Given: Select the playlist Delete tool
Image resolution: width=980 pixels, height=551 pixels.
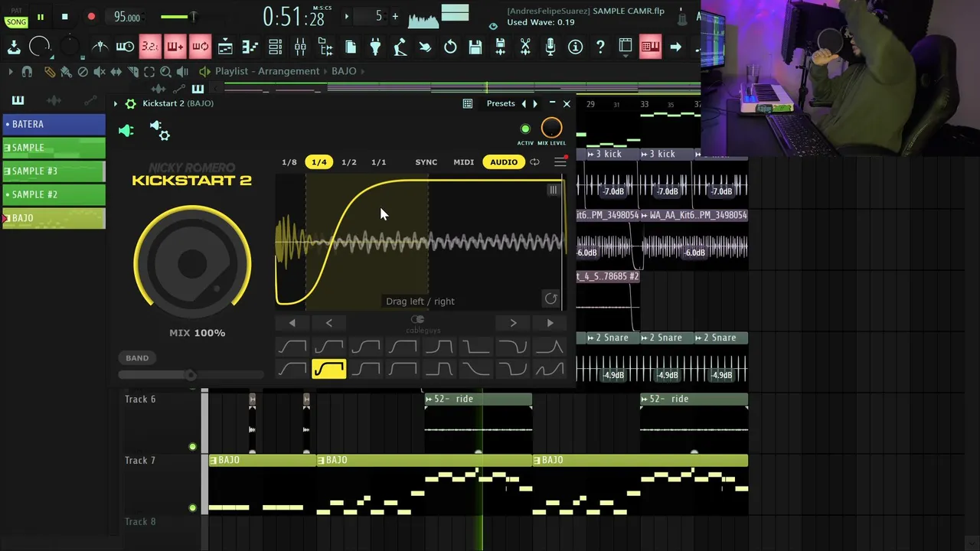Looking at the screenshot, I should 83,71.
